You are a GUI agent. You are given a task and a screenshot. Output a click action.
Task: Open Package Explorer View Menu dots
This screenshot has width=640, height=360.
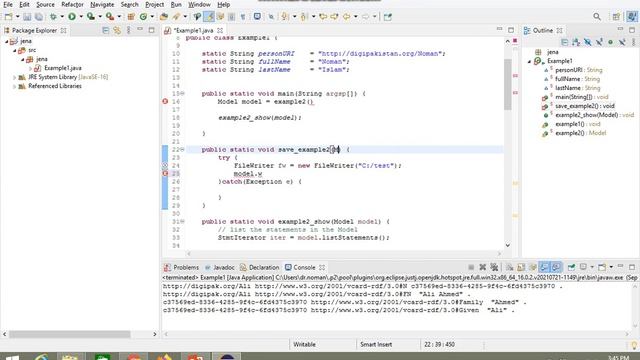129,30
